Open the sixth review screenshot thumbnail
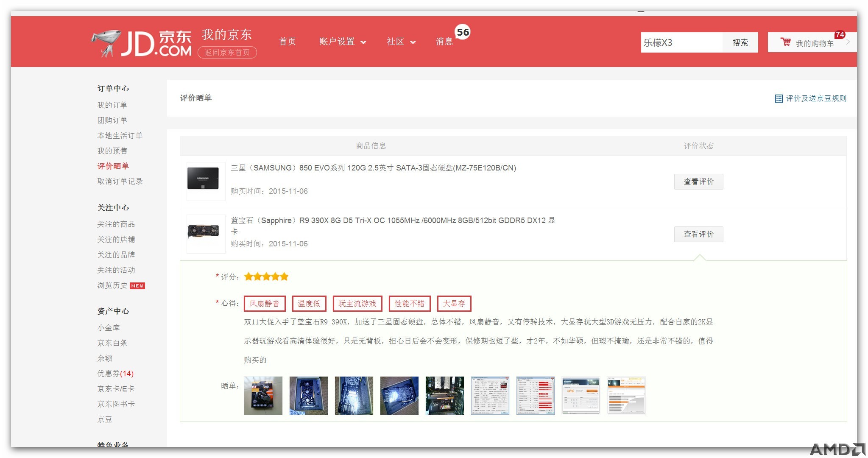The image size is (868, 458). 490,396
